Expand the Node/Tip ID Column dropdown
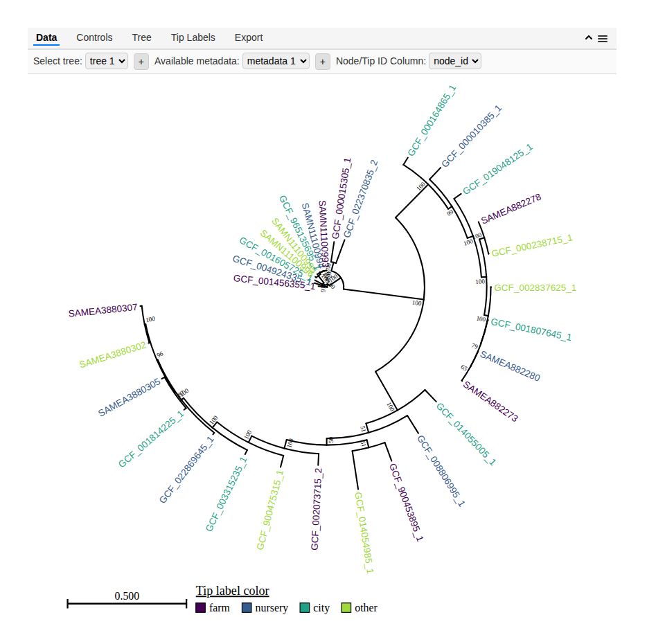The height and width of the screenshot is (644, 665). [x=455, y=61]
